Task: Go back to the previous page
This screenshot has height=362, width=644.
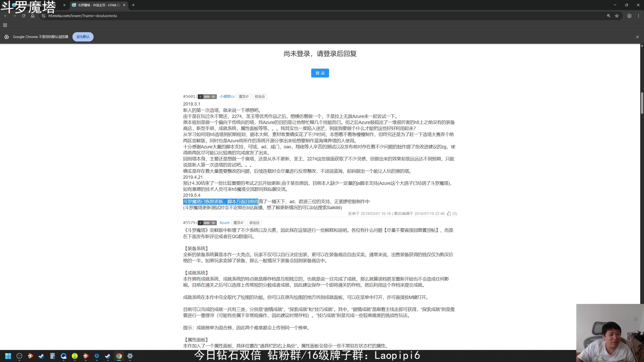Action: point(6,16)
